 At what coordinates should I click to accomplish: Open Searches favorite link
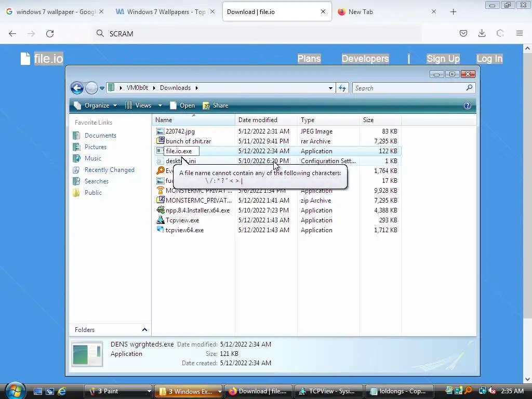[x=97, y=181]
